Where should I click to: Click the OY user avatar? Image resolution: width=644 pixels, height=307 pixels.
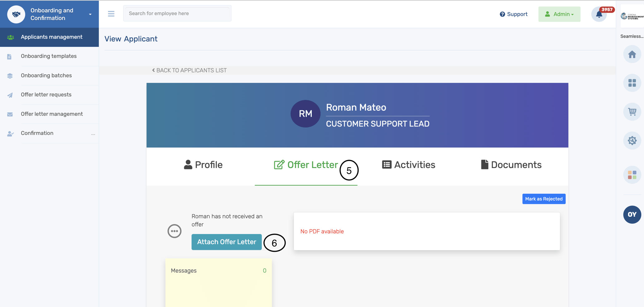(x=632, y=215)
